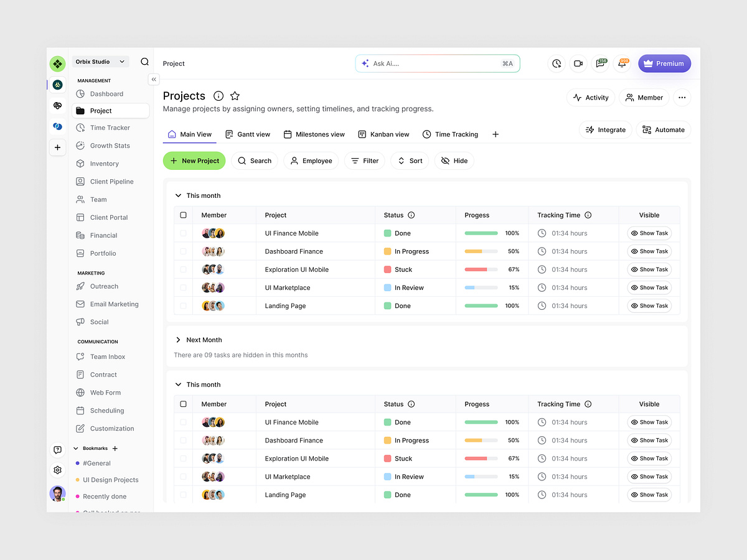Image resolution: width=747 pixels, height=560 pixels.
Task: Open the search magnifier near Orbix Studio
Action: point(144,61)
